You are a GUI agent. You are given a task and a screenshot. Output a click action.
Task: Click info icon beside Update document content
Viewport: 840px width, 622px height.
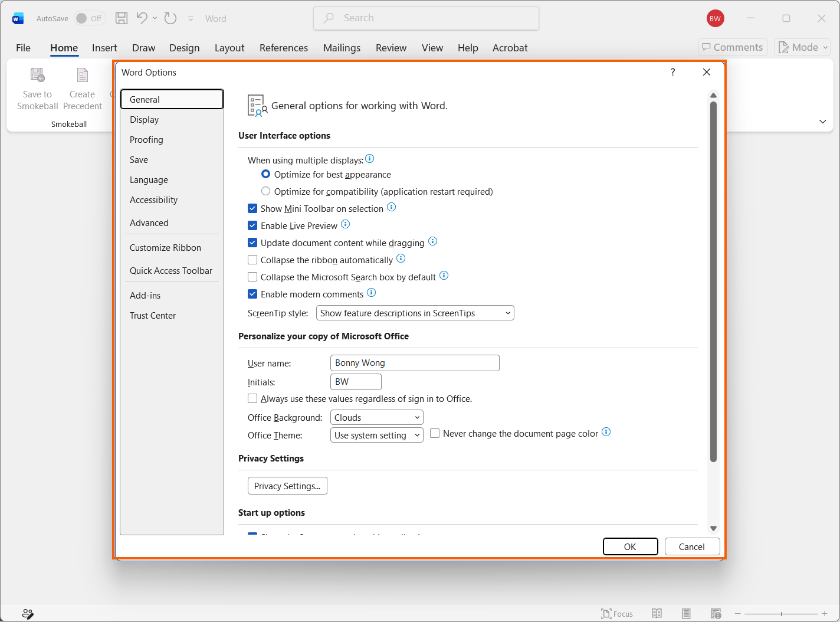433,241
